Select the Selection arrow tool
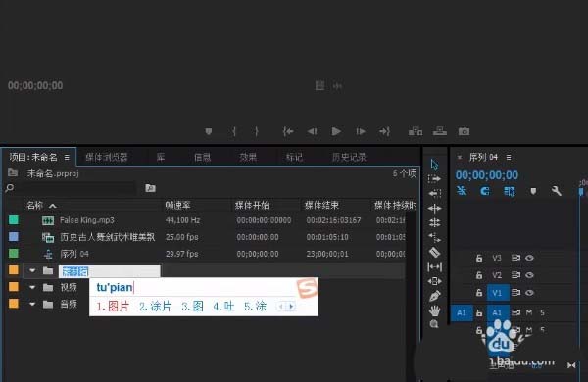 tap(434, 165)
